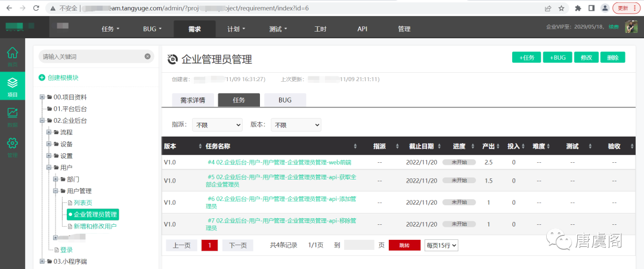This screenshot has height=269, width=644.
Task: Reload the page with the browser refresh icon
Action: pos(36,8)
